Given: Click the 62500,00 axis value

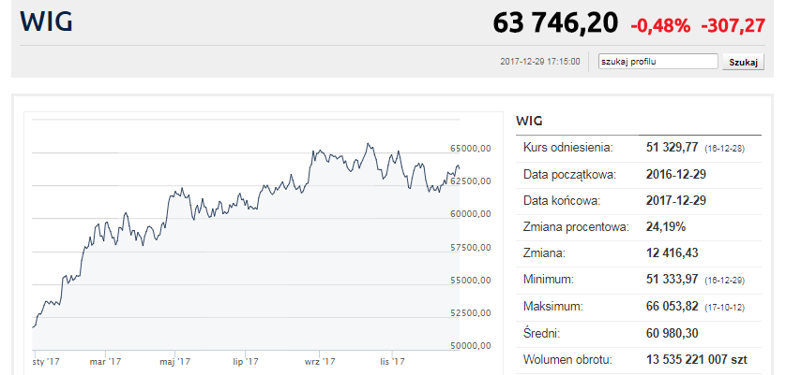Looking at the screenshot, I should pyautogui.click(x=470, y=181).
